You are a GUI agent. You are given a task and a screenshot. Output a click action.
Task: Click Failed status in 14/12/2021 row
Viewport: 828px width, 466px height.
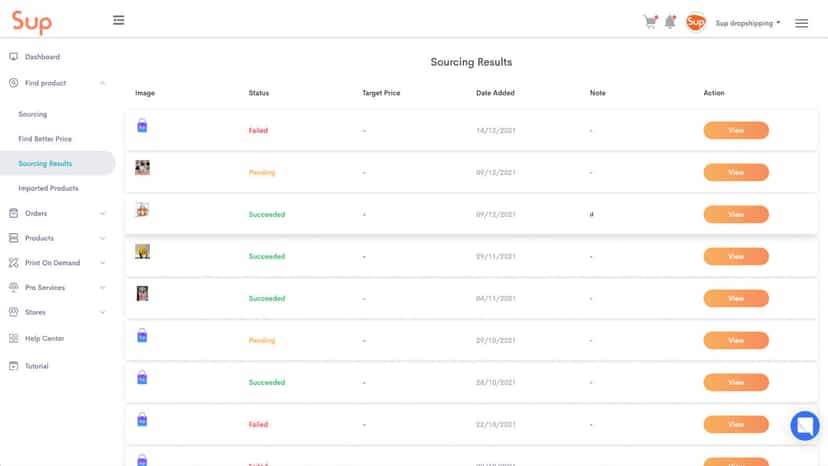[258, 131]
